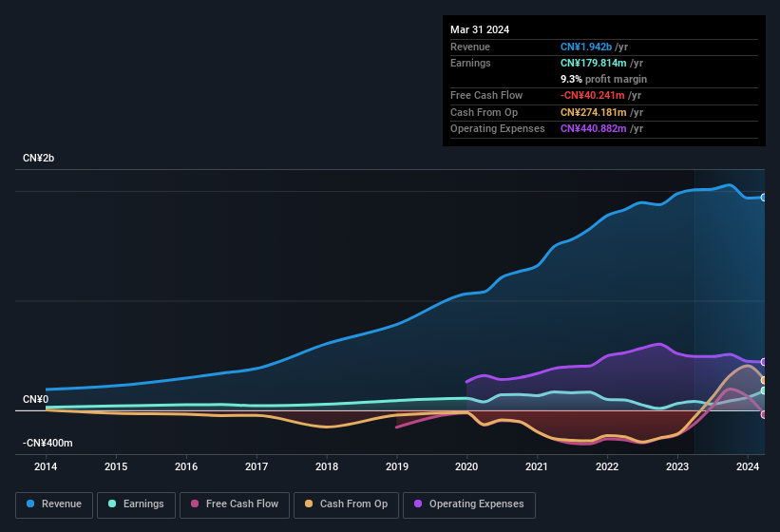The width and height of the screenshot is (780, 532).
Task: Toggle the Earnings legend button
Action: [136, 504]
